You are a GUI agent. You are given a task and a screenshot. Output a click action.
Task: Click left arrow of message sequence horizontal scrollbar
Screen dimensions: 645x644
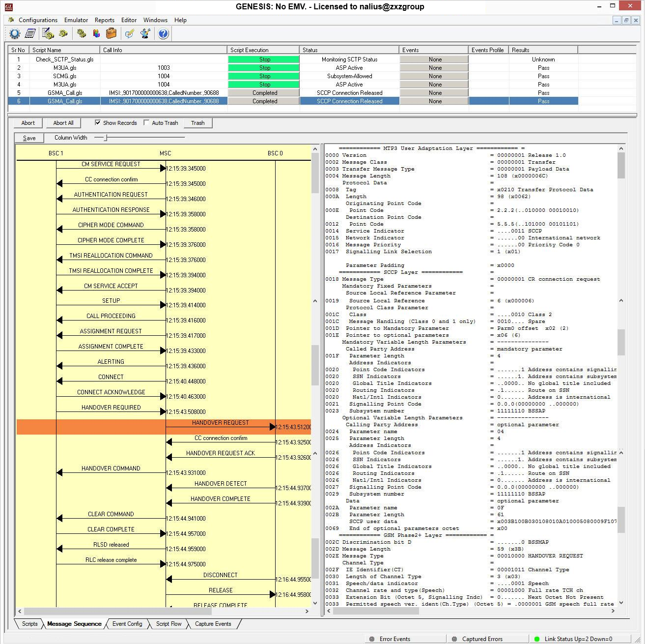[20, 611]
